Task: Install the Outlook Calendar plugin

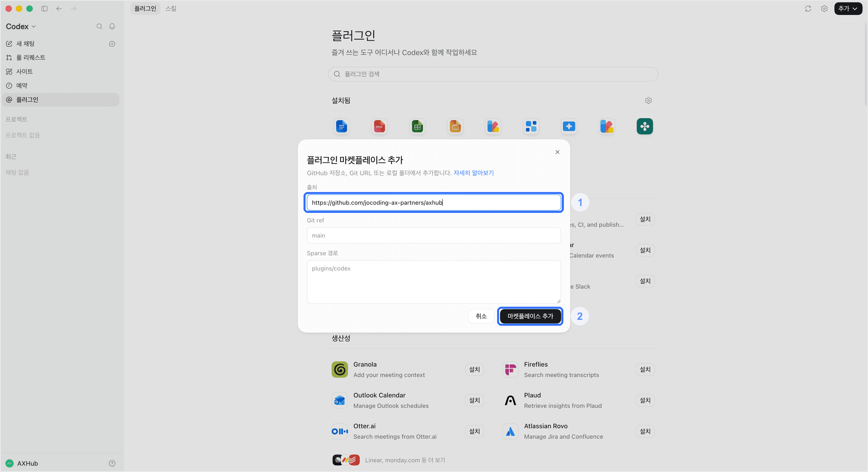Action: point(474,400)
